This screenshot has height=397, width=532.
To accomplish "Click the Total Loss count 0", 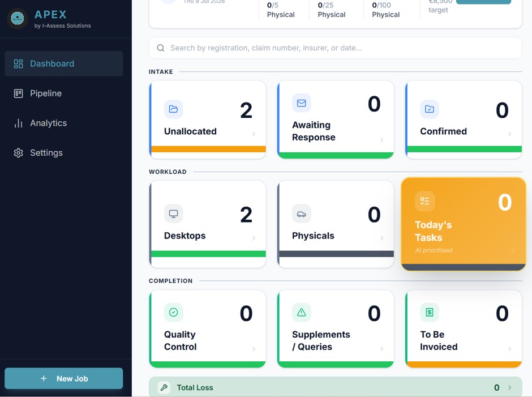I will point(496,387).
